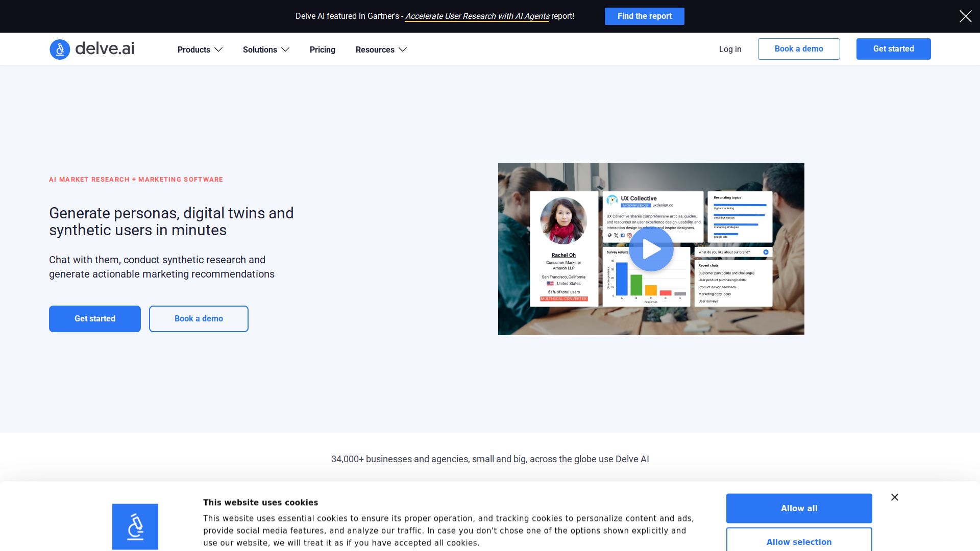Click Find the report button
980x551 pixels.
pyautogui.click(x=644, y=16)
